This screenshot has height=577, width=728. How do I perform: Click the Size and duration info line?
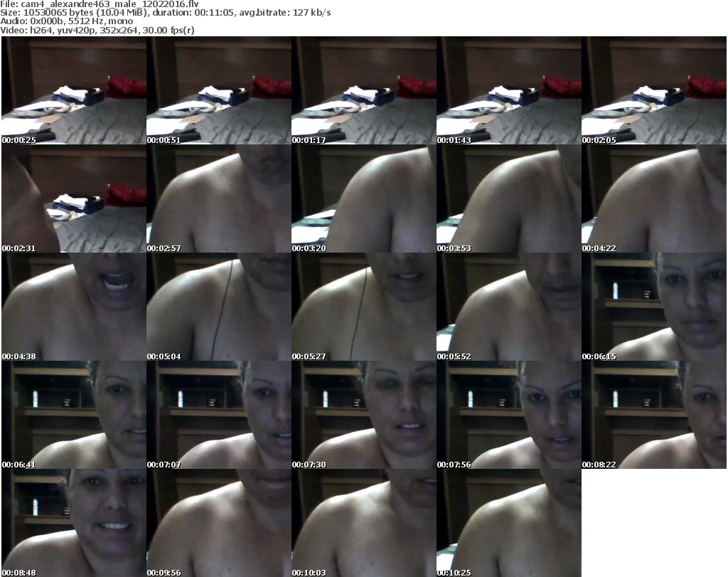pyautogui.click(x=165, y=13)
